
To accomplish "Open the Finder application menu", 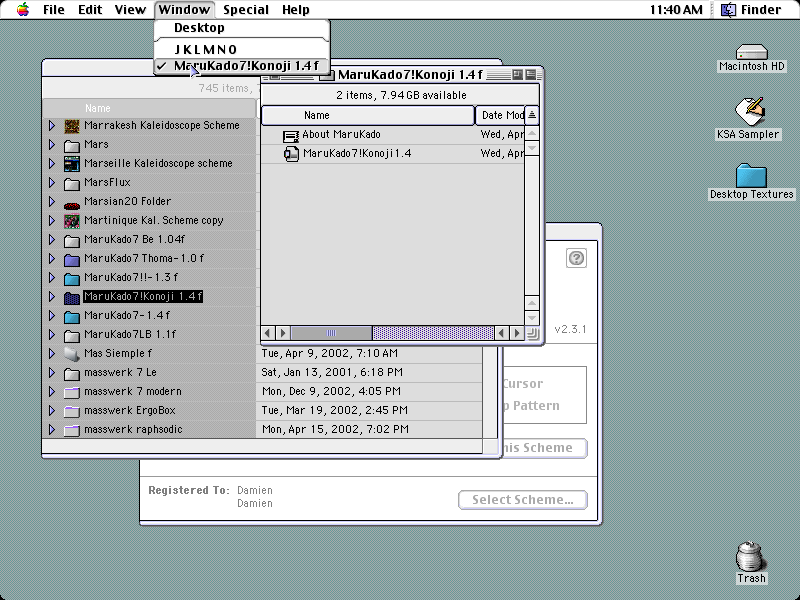I will pyautogui.click(x=752, y=10).
